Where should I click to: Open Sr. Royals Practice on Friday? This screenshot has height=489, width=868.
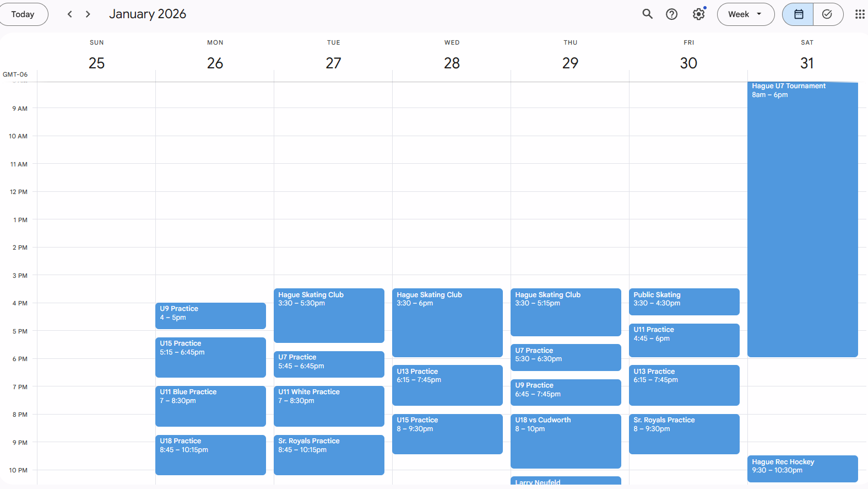pyautogui.click(x=683, y=434)
